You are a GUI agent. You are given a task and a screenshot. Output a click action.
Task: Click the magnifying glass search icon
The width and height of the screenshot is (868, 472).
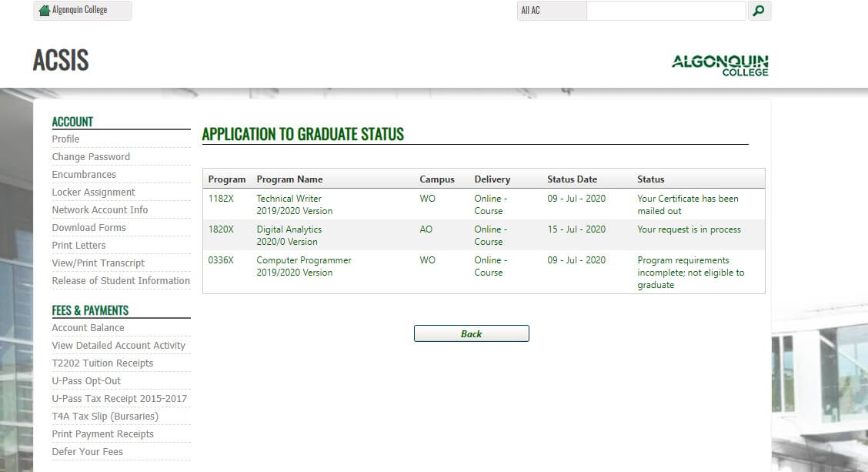click(759, 11)
